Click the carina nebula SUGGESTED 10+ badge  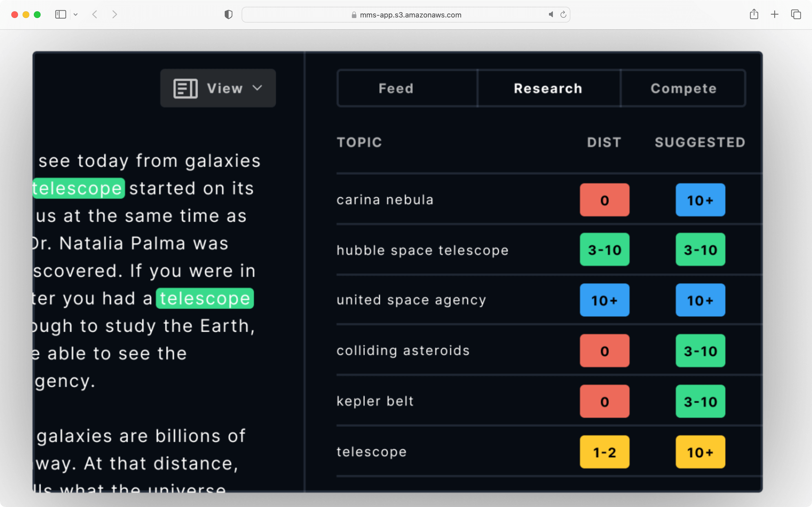tap(700, 200)
